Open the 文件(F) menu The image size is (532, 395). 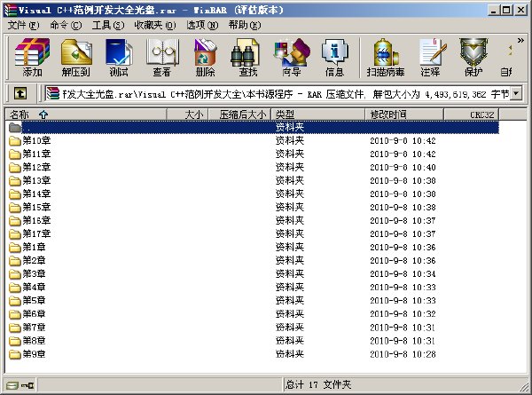23,25
